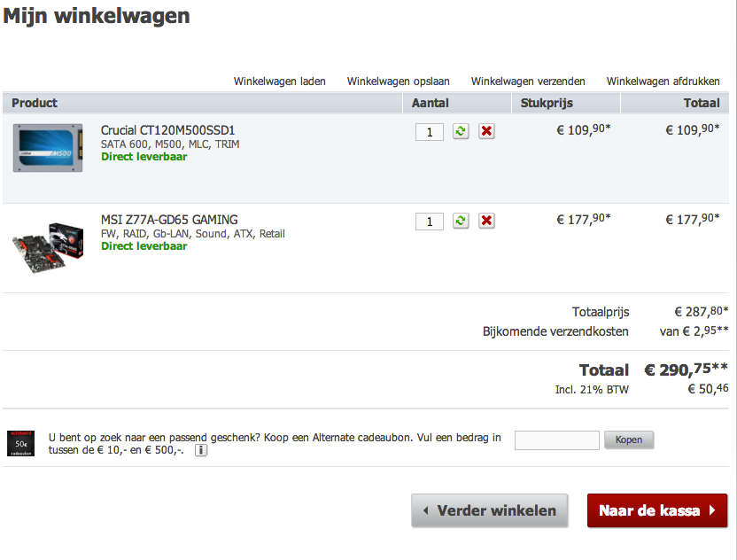Remove MSI Z77A-GD65 GAMING from cart

486,221
